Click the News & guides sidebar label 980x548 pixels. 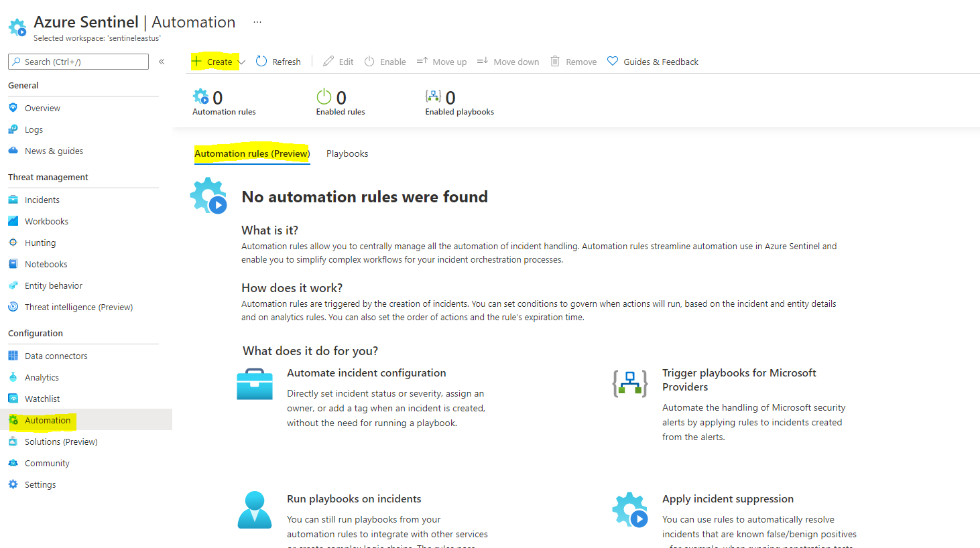click(x=54, y=151)
